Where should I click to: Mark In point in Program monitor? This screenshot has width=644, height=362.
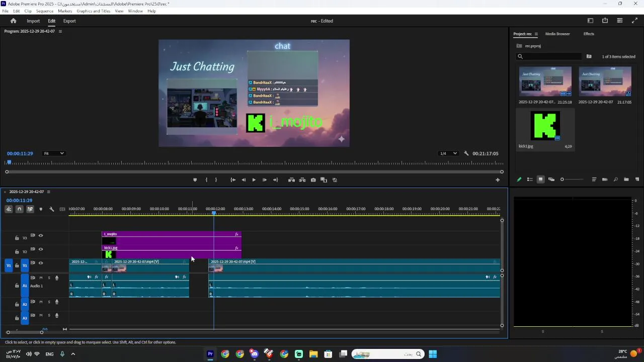pyautogui.click(x=206, y=180)
